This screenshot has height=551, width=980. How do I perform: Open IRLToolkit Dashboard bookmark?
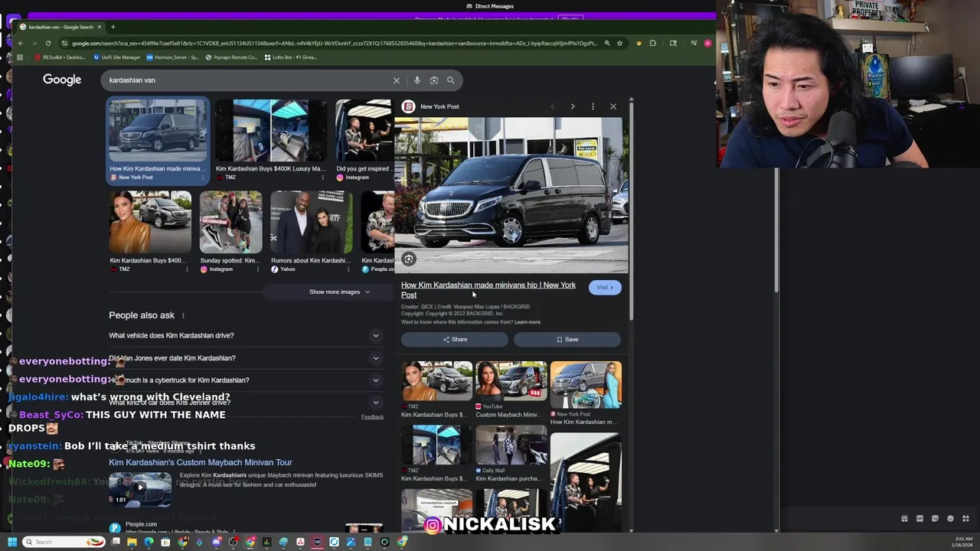click(x=60, y=57)
